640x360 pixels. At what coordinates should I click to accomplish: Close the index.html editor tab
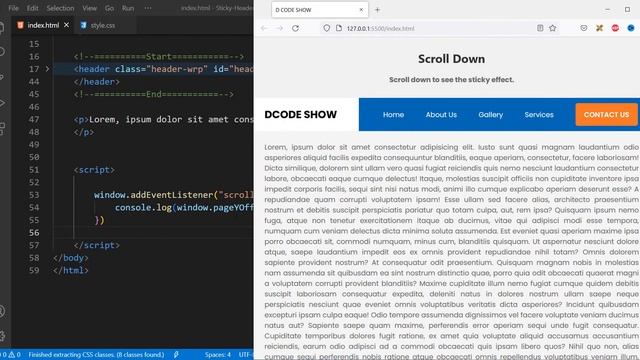[67, 25]
